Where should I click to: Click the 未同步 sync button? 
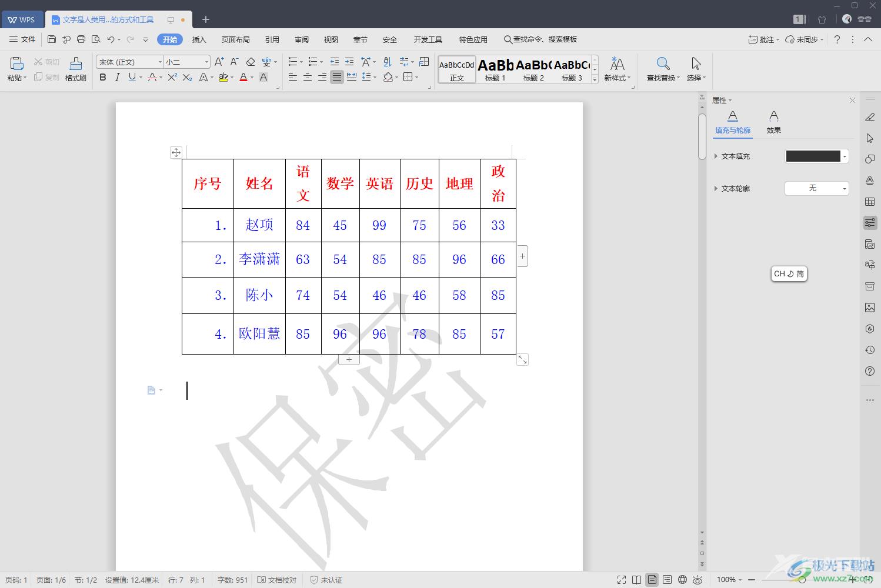click(x=805, y=39)
